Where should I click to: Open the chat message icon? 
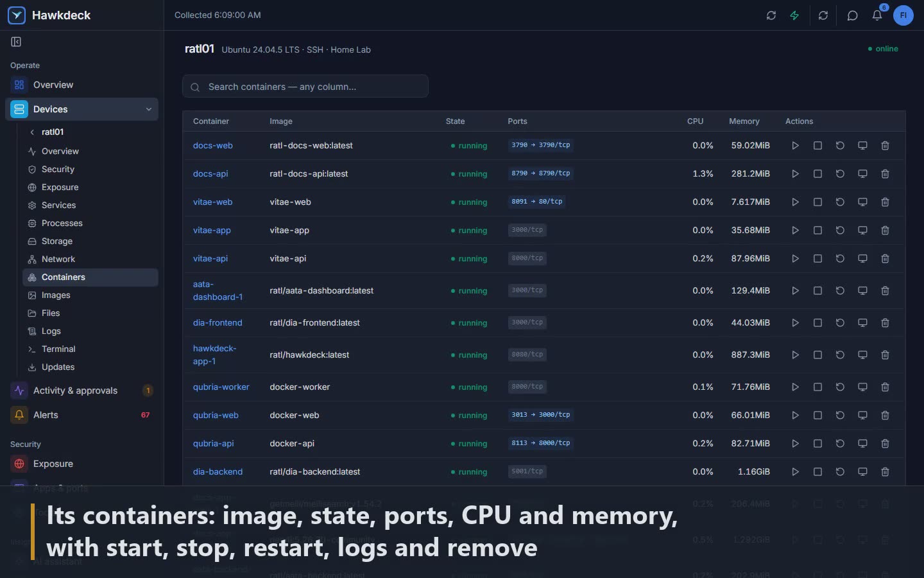pyautogui.click(x=852, y=15)
